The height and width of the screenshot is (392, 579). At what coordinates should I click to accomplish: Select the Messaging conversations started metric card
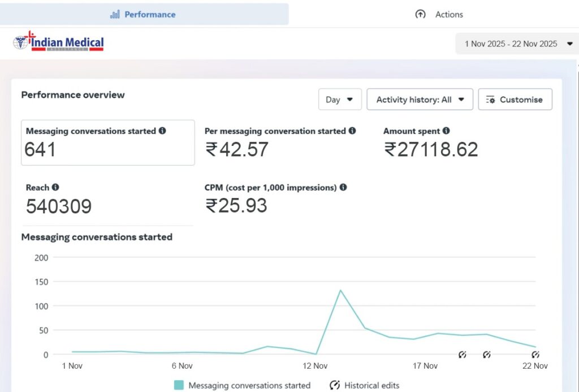tap(107, 143)
